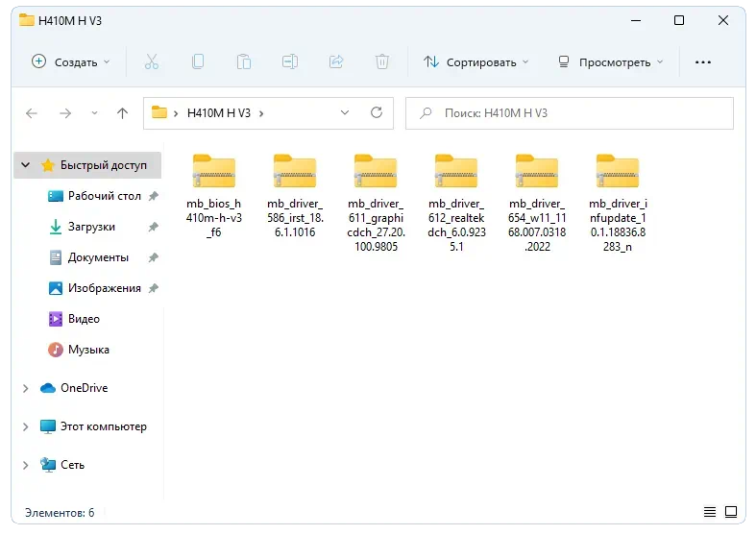The height and width of the screenshot is (535, 756).
Task: Click the Copy icon in toolbar
Action: coord(198,61)
